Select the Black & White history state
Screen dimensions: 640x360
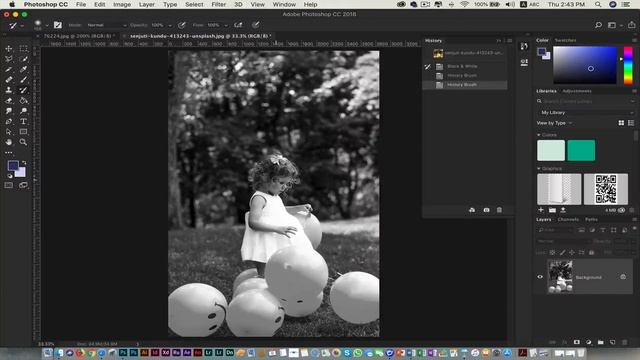tap(465, 66)
